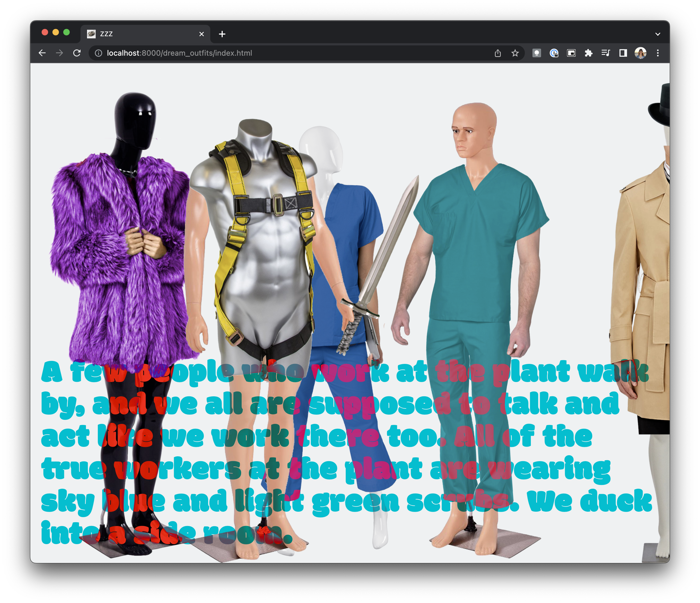This screenshot has height=603, width=700.
Task: Click the yellow minimize window button
Action: pos(56,32)
